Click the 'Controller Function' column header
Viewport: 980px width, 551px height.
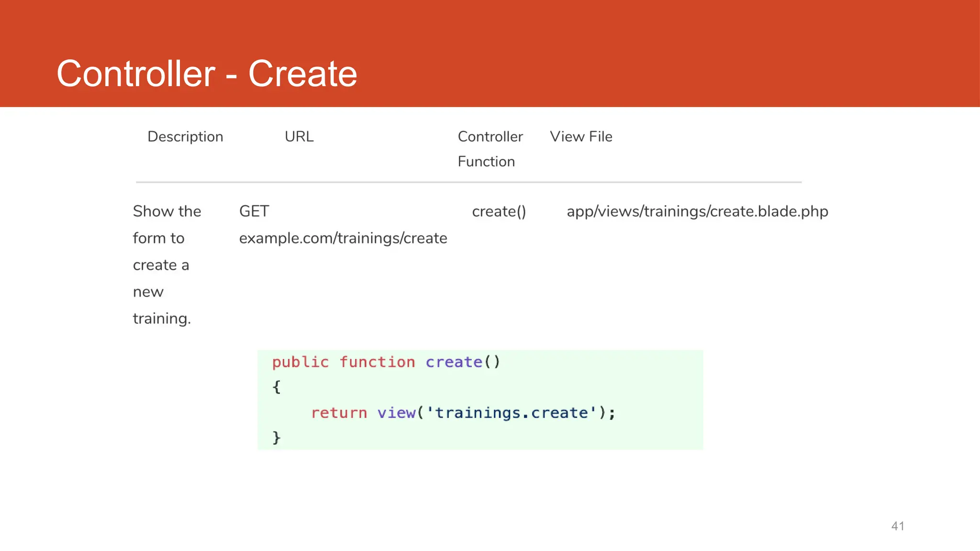(490, 149)
